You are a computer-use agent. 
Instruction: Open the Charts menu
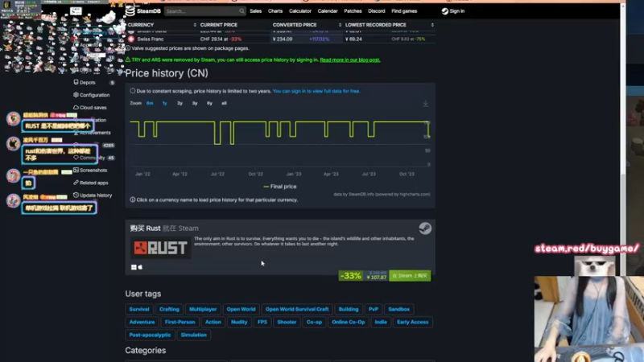tap(275, 11)
